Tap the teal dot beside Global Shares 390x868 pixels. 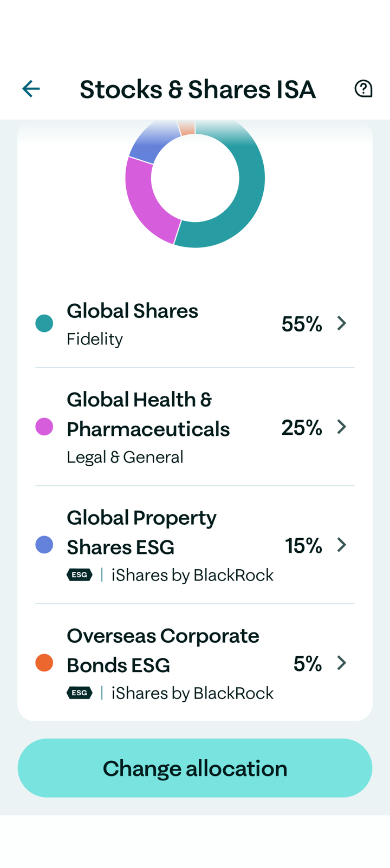tap(44, 323)
